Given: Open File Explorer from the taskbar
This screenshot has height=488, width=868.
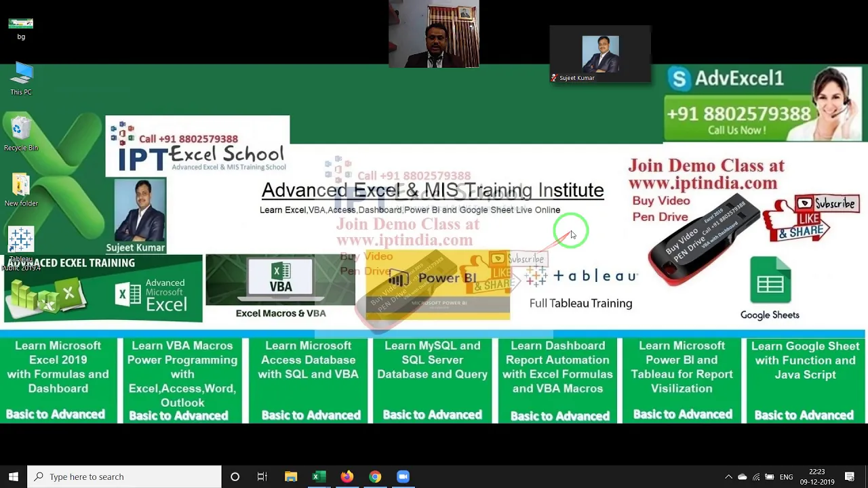Looking at the screenshot, I should click(x=290, y=476).
